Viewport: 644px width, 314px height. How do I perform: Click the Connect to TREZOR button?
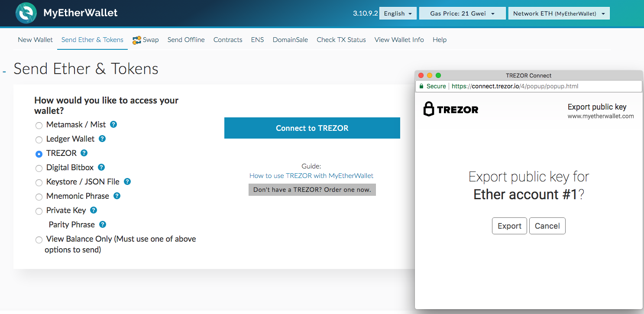pos(312,128)
